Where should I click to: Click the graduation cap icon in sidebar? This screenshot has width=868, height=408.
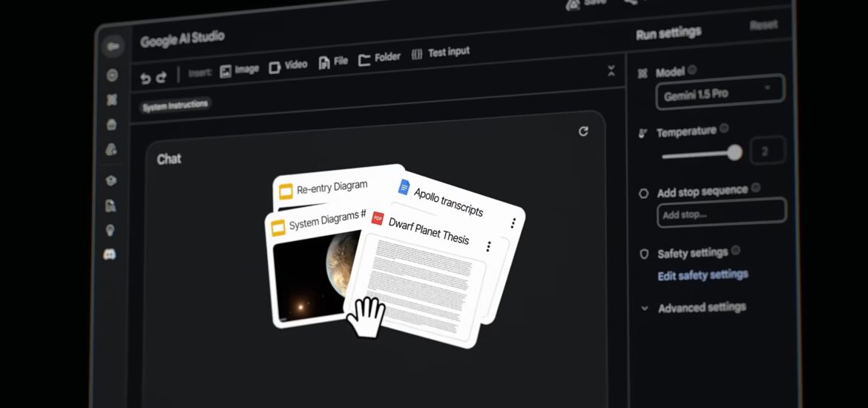(111, 180)
